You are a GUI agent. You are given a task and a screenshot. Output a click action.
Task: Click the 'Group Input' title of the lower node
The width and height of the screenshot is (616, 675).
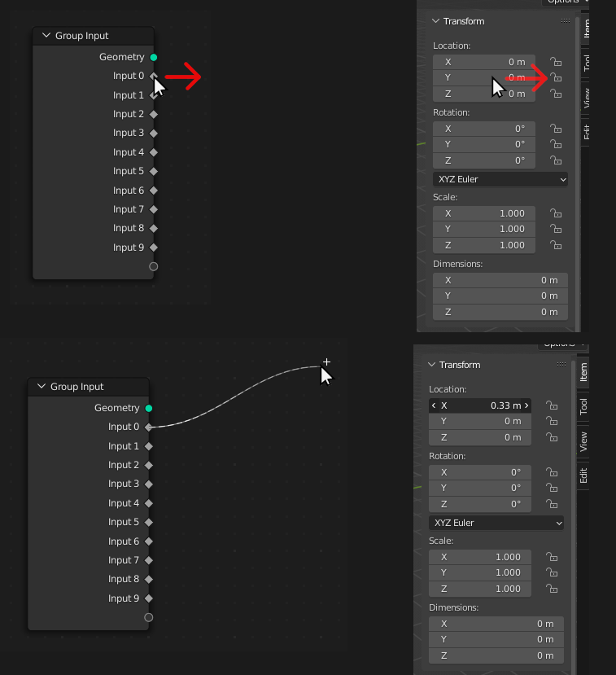point(77,387)
